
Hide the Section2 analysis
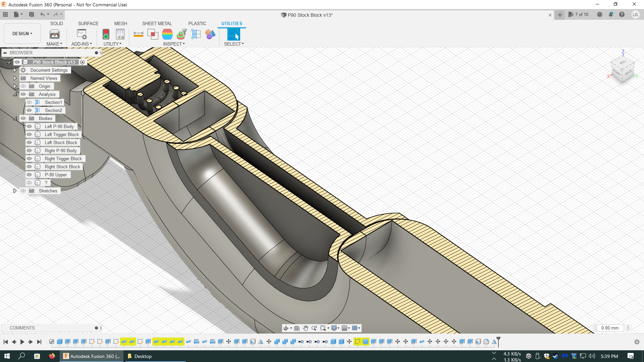tap(30, 110)
